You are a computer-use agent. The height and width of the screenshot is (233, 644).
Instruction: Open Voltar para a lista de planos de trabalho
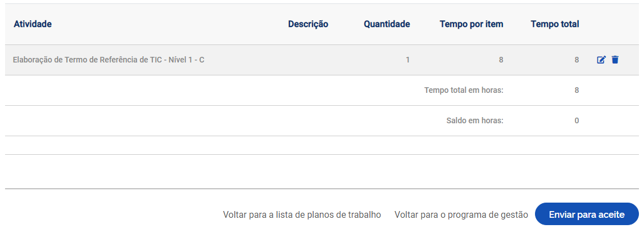pyautogui.click(x=302, y=214)
